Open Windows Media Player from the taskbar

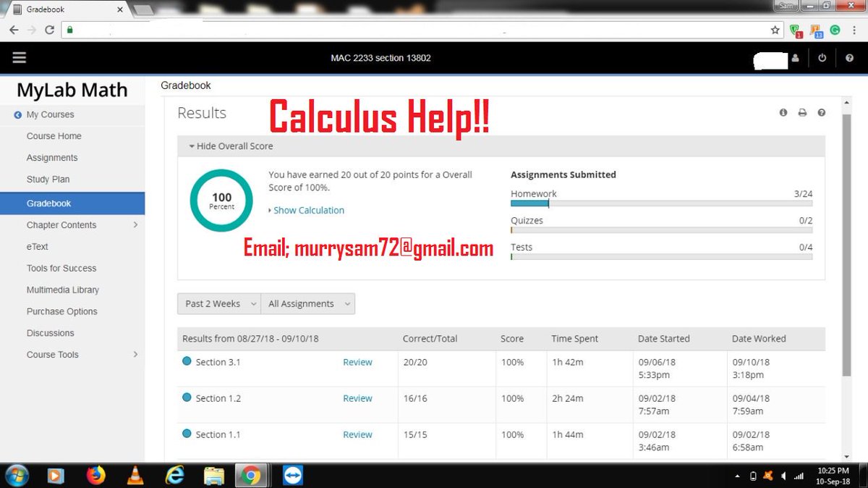coord(55,476)
